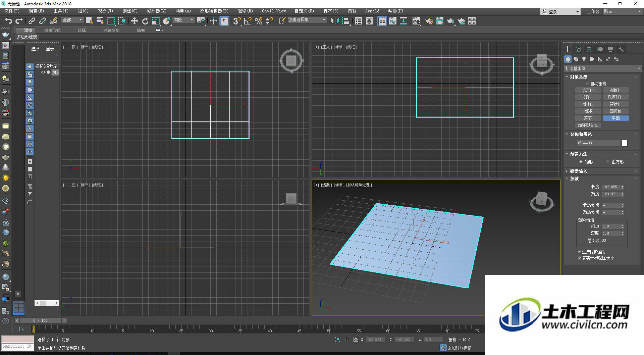The width and height of the screenshot is (644, 355).
Task: Toggle visibility eye of Plane001 in explorer
Action: pos(43,72)
